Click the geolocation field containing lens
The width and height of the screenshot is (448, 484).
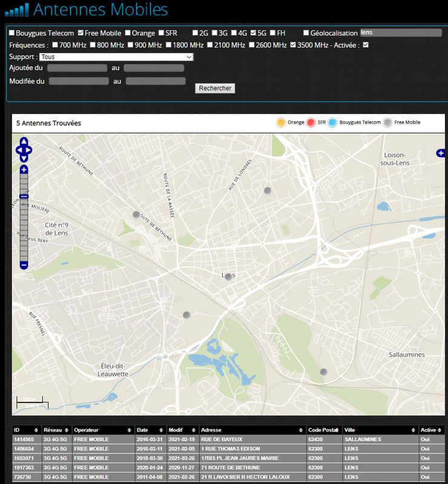click(401, 33)
